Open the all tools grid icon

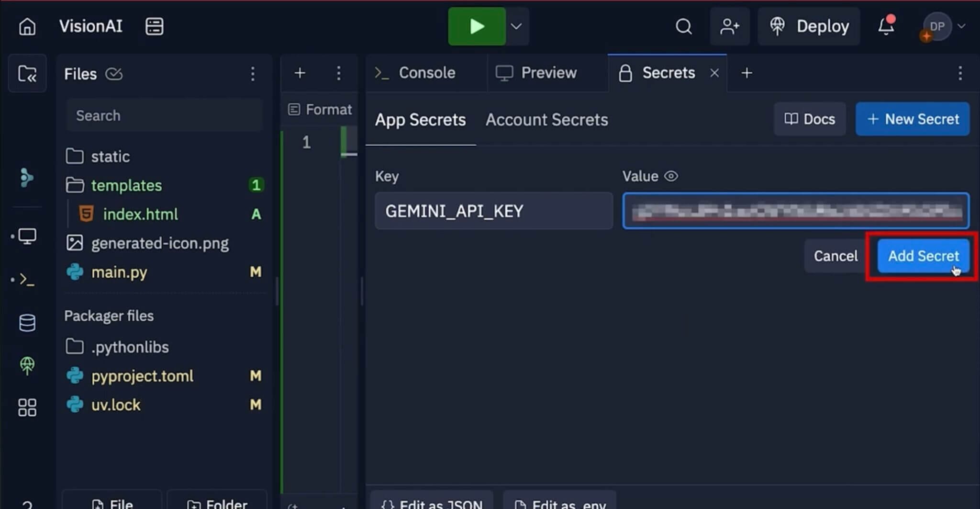click(27, 407)
